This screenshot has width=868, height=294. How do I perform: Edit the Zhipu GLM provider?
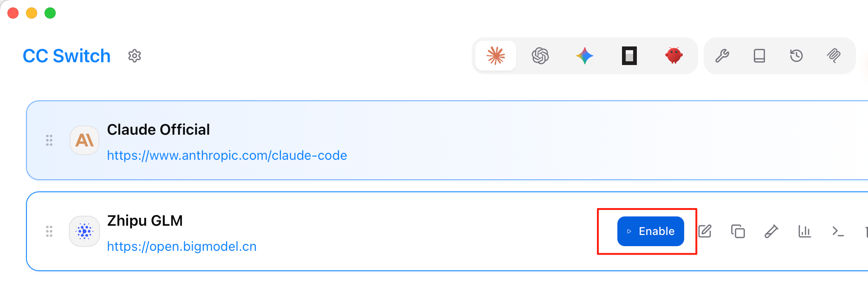click(x=705, y=231)
